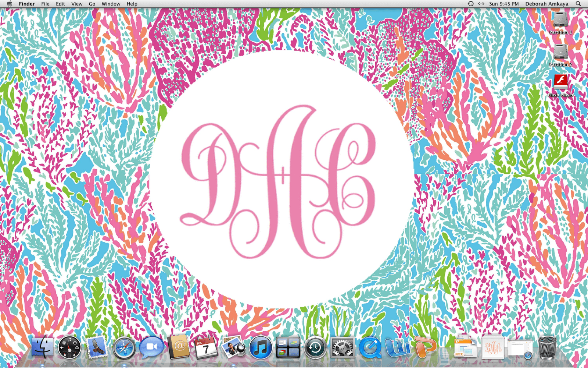Image resolution: width=588 pixels, height=368 pixels.
Task: Open the monogram image in the Dock
Action: point(492,347)
